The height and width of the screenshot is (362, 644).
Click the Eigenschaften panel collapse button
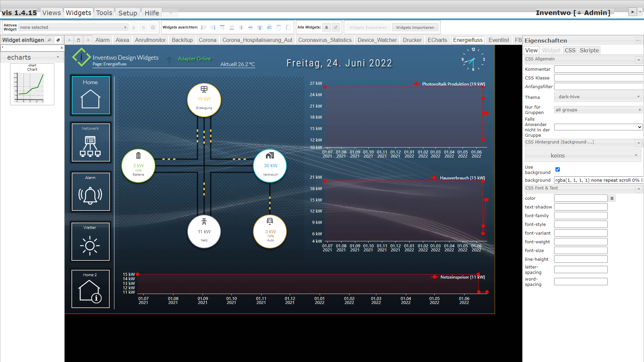(638, 40)
